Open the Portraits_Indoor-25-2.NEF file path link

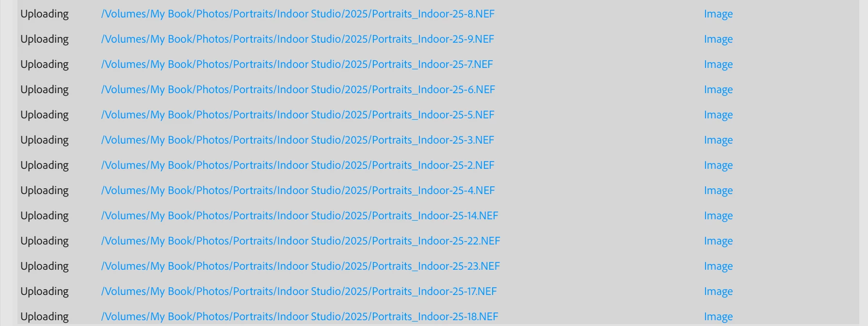pos(298,165)
